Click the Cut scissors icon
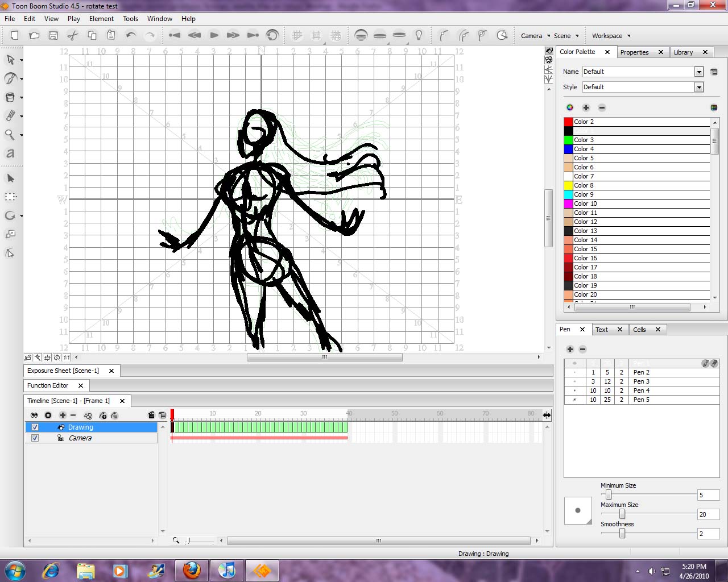The height and width of the screenshot is (582, 728). tap(72, 35)
